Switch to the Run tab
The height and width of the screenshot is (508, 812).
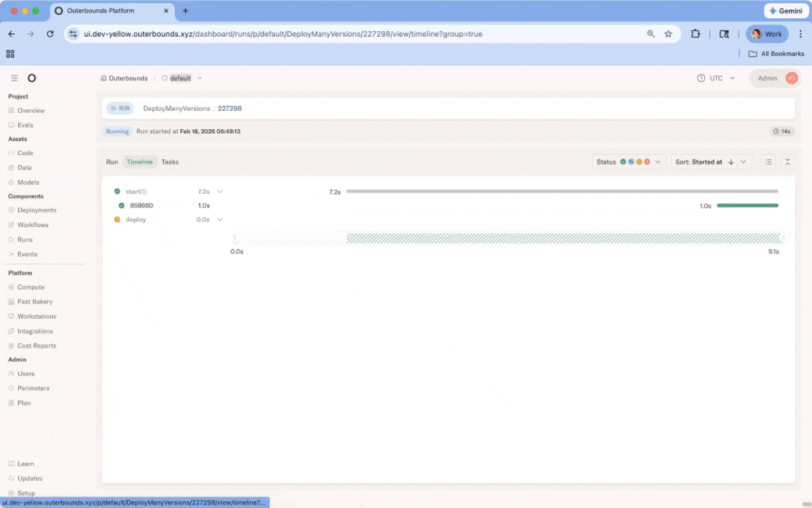click(x=112, y=162)
